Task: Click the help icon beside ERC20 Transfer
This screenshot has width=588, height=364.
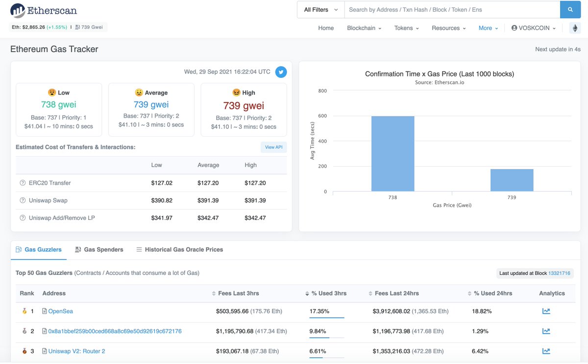Action: click(23, 183)
